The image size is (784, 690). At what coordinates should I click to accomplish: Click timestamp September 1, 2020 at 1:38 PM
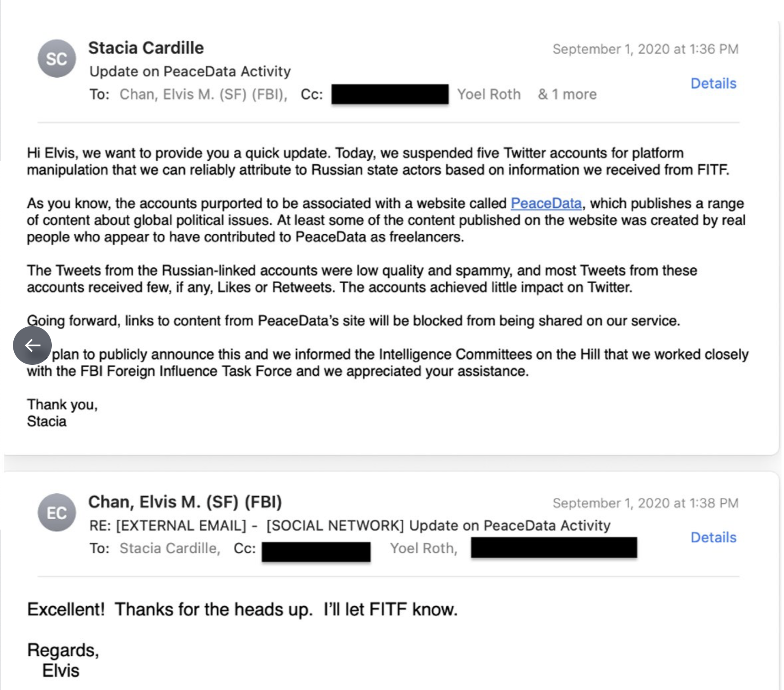(646, 503)
